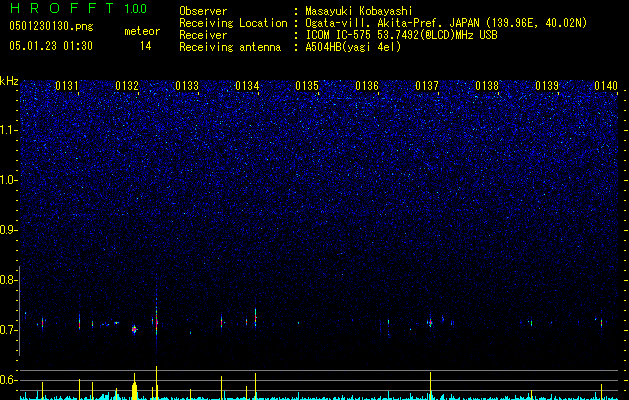
Task: Click the Ogata-vill. Akita-Pref. JAPAN location text
Action: pos(446,23)
